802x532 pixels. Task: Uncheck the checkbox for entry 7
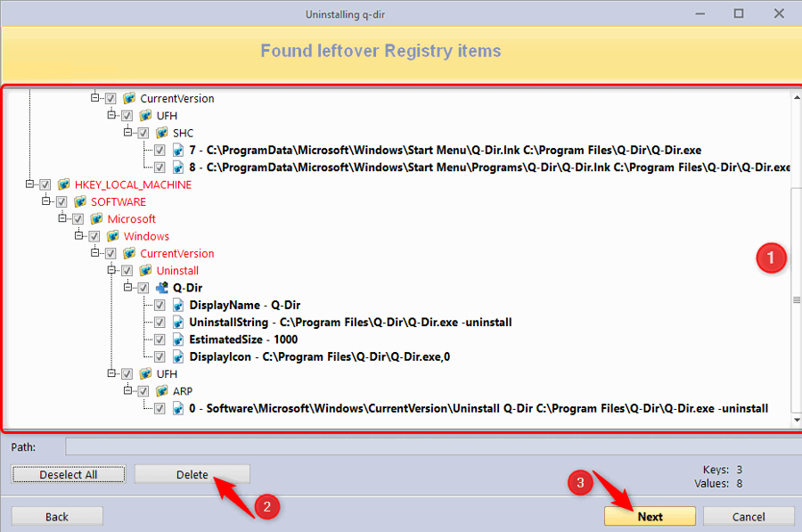click(160, 150)
